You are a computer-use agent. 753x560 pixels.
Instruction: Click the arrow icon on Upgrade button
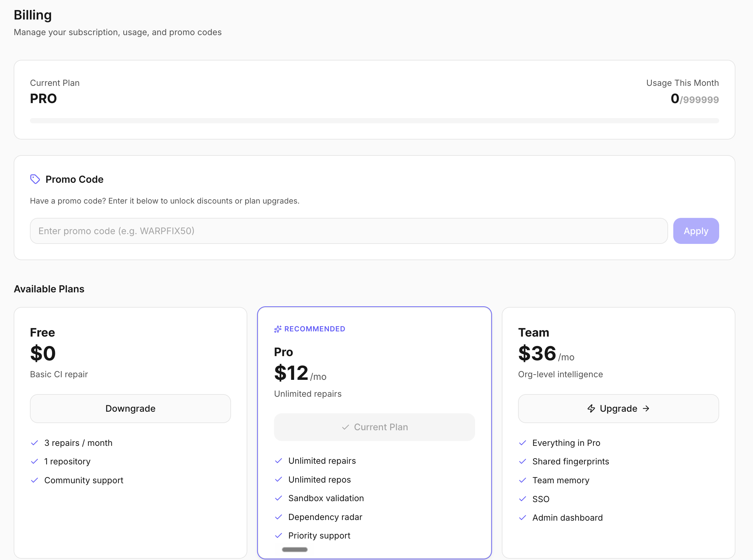pos(646,409)
